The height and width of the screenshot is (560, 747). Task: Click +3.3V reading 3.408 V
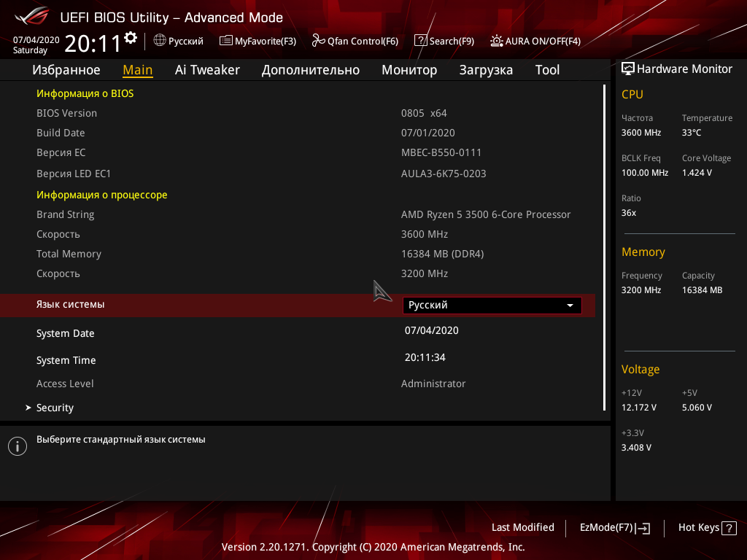pyautogui.click(x=636, y=447)
